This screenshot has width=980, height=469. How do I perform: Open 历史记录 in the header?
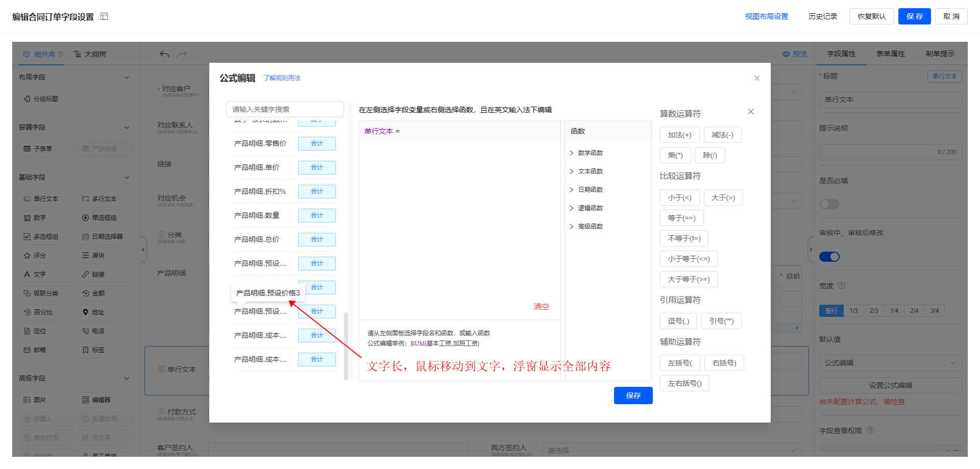[x=823, y=16]
